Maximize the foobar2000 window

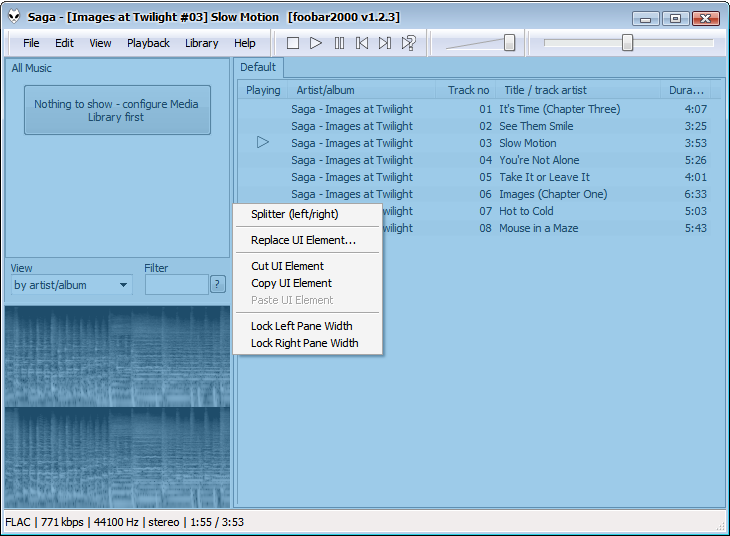pos(676,19)
